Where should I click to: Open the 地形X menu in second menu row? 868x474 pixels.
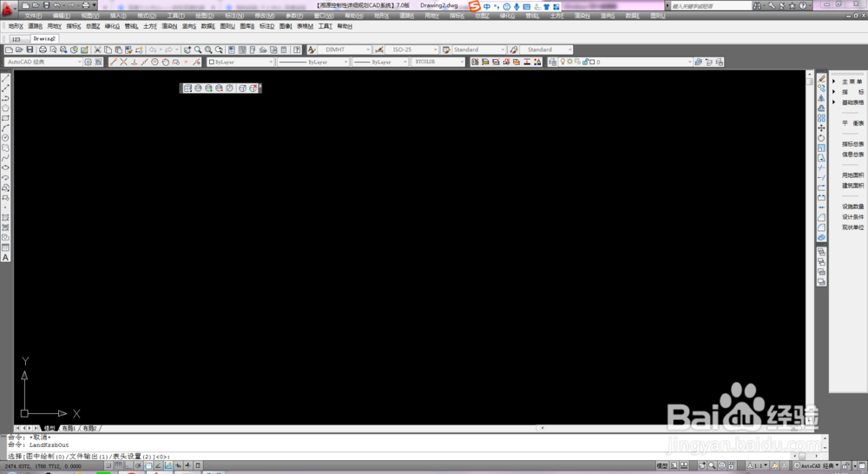point(16,27)
